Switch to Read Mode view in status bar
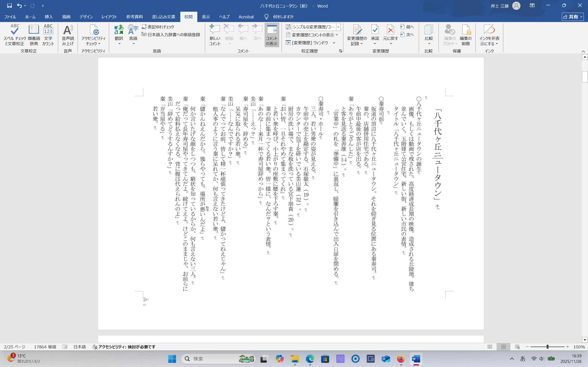 point(490,347)
